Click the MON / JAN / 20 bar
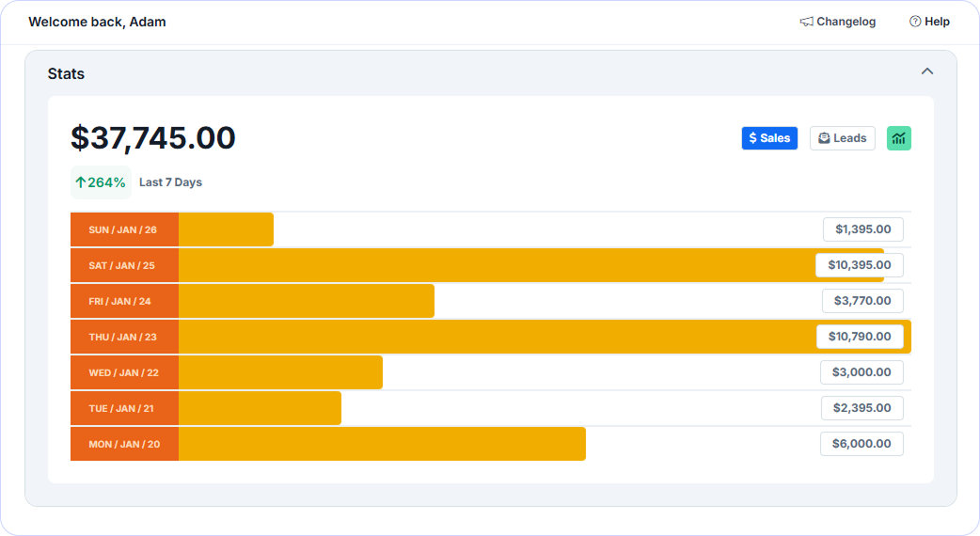The image size is (980, 536). (x=382, y=444)
